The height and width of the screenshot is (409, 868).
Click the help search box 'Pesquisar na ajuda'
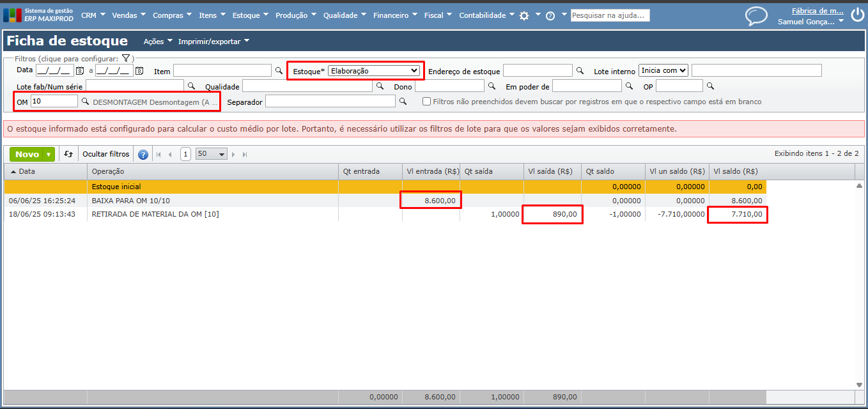click(610, 15)
